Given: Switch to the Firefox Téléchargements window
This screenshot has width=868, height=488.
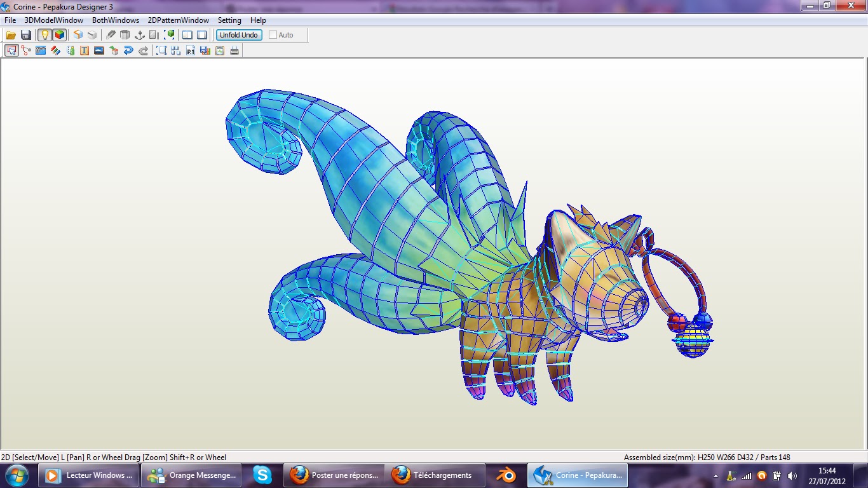Looking at the screenshot, I should pos(435,475).
